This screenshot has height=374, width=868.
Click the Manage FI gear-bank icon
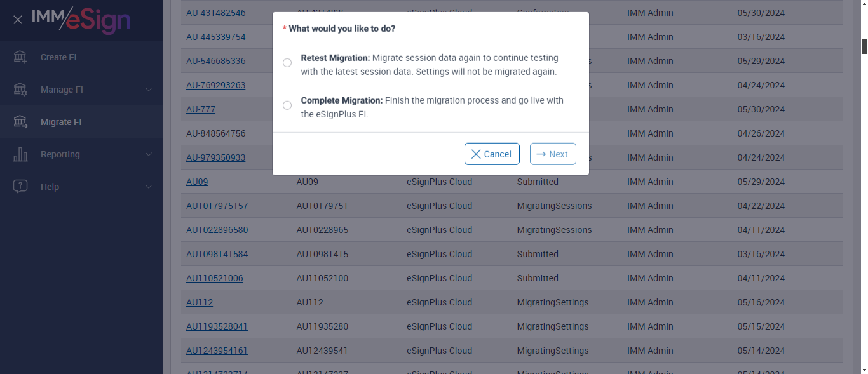[20, 90]
